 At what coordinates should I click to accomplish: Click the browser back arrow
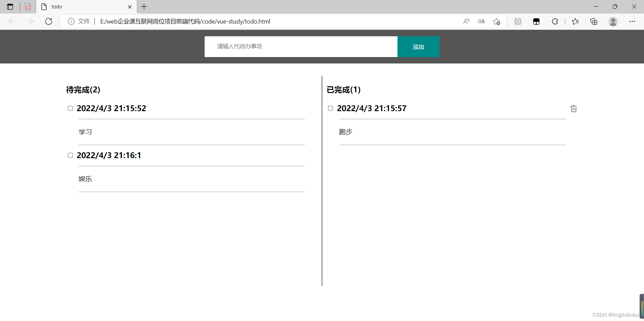coord(12,21)
